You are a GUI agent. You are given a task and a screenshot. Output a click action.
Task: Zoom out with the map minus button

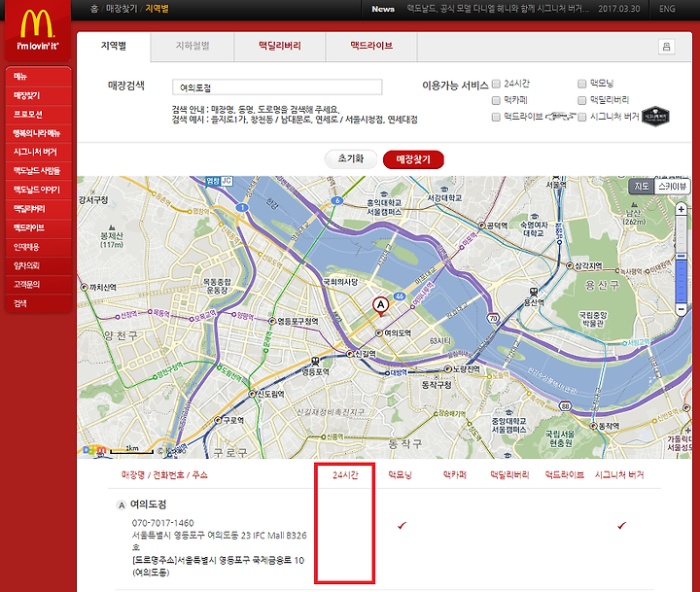tap(681, 308)
